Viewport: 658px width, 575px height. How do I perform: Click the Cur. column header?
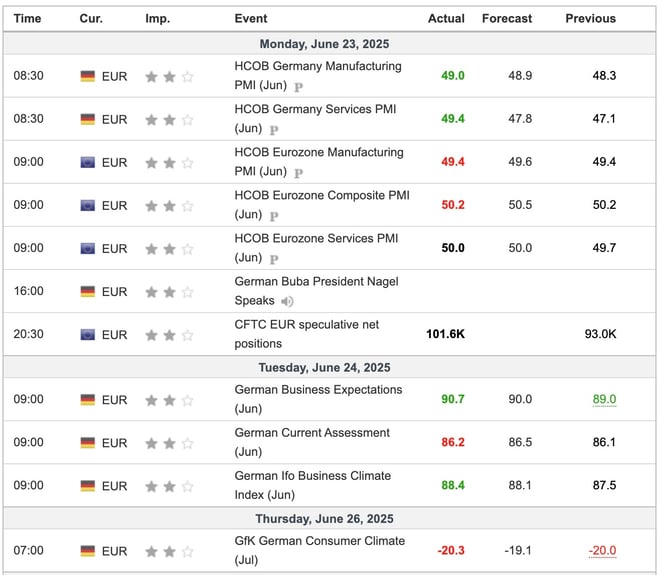coord(91,18)
